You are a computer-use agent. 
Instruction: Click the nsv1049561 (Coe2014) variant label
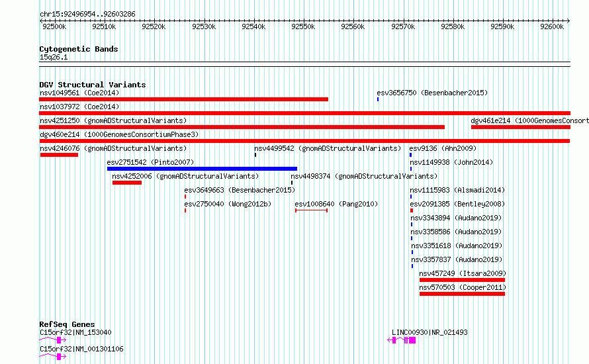coord(79,93)
